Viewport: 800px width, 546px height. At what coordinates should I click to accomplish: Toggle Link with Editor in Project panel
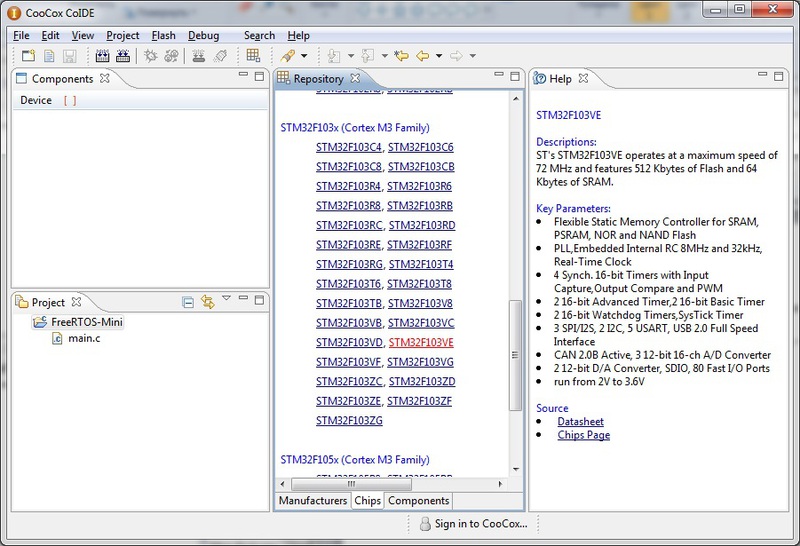click(208, 302)
